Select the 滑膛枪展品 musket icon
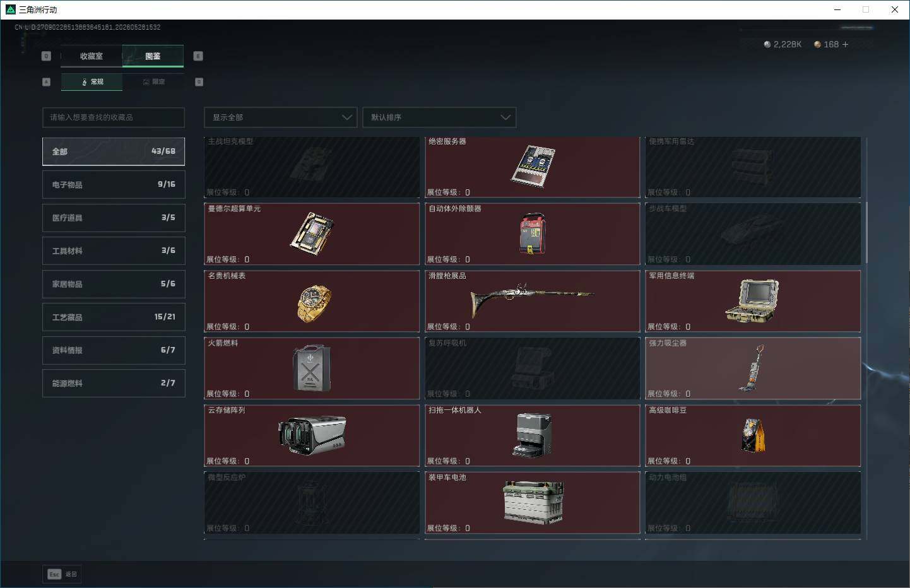 pos(531,299)
